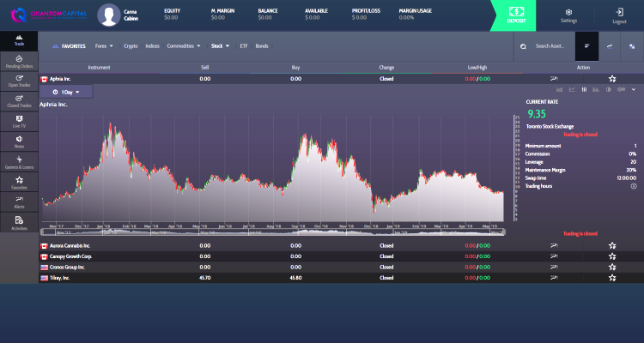Click the current rate 9.35
The height and width of the screenshot is (343, 644).
point(537,114)
